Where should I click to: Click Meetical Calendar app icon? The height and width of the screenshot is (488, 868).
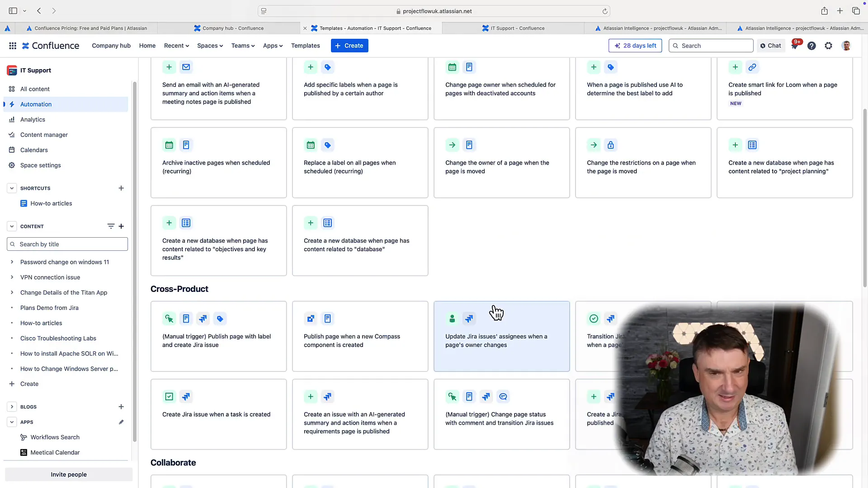coord(24,453)
